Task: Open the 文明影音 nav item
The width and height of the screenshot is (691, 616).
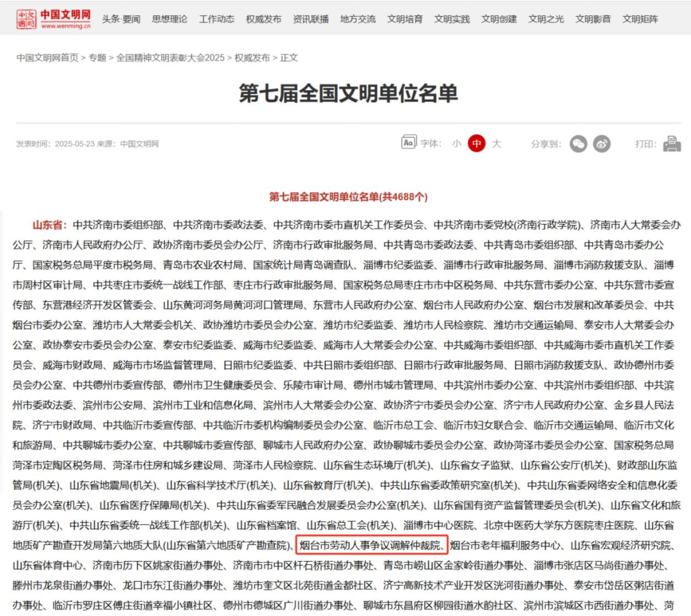Action: [592, 19]
